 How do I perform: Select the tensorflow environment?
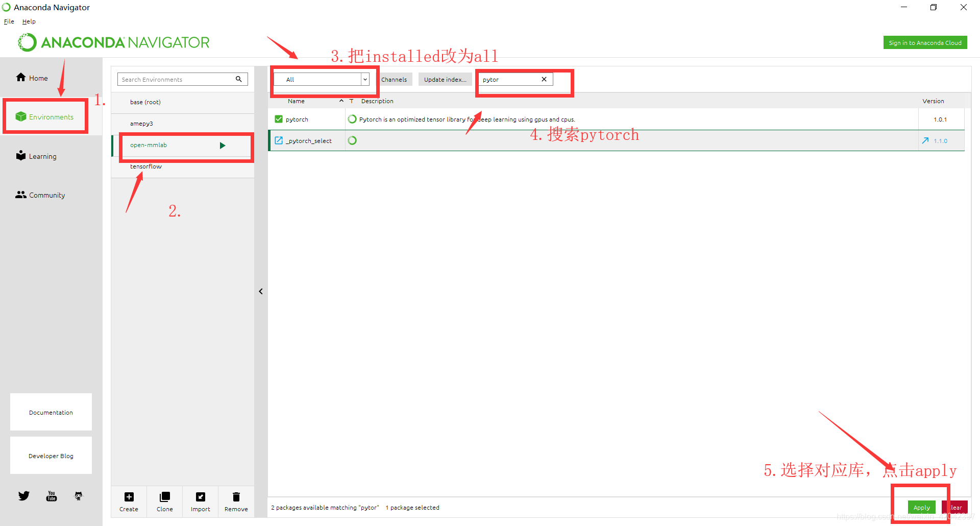click(183, 166)
